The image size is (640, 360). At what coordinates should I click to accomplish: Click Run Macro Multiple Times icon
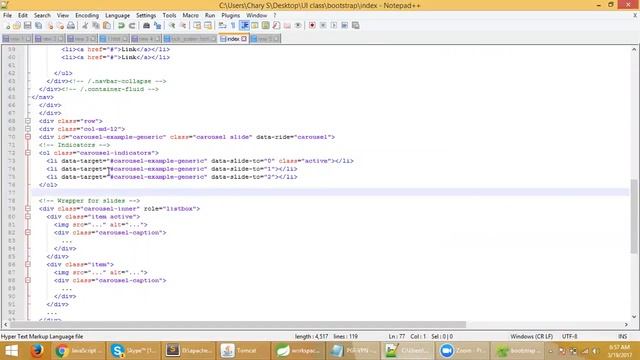coord(344,25)
